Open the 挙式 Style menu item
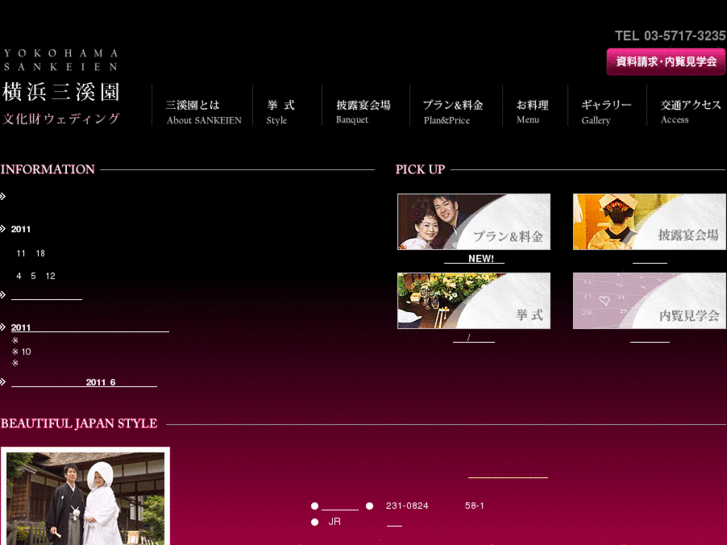 coord(281,112)
